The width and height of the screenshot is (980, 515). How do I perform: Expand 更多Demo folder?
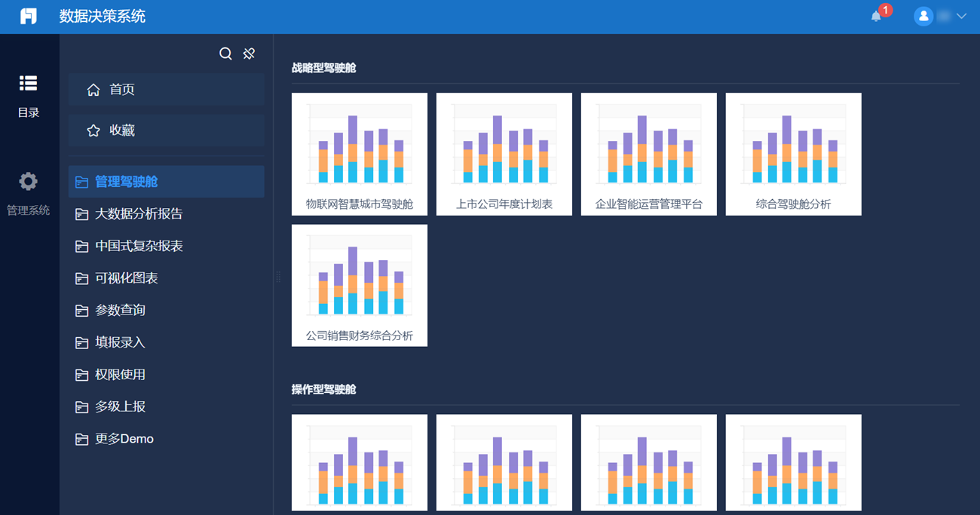coord(166,439)
